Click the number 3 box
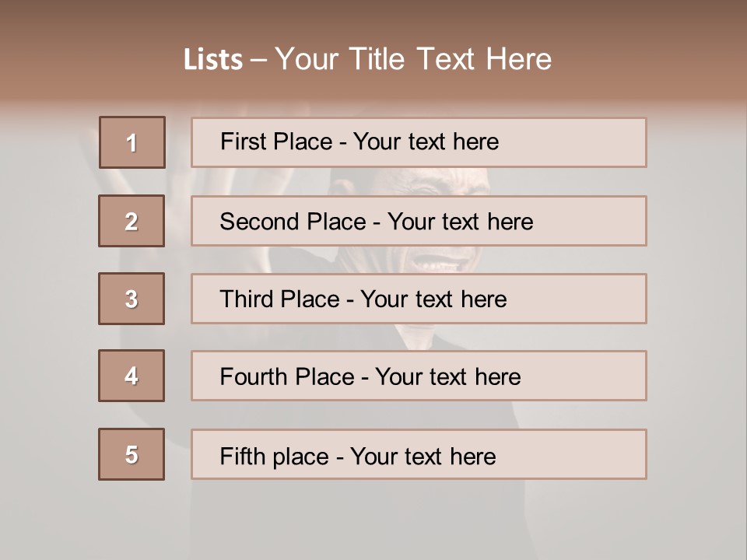 [132, 299]
